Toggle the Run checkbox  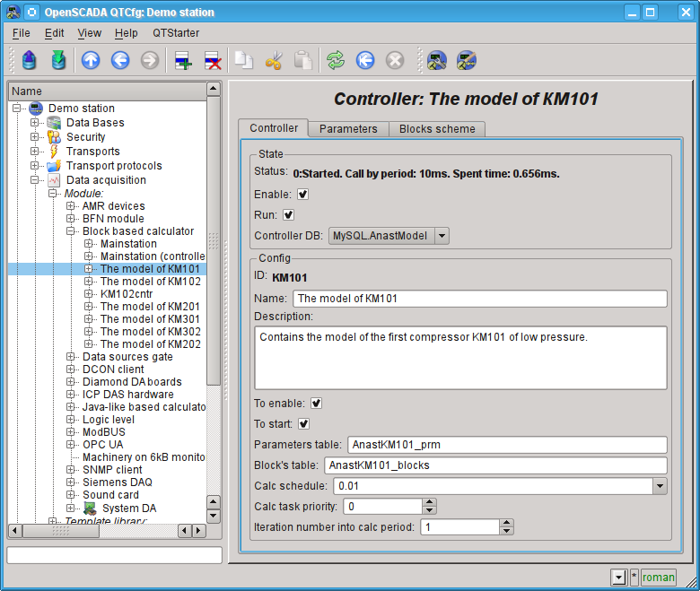pyautogui.click(x=288, y=215)
